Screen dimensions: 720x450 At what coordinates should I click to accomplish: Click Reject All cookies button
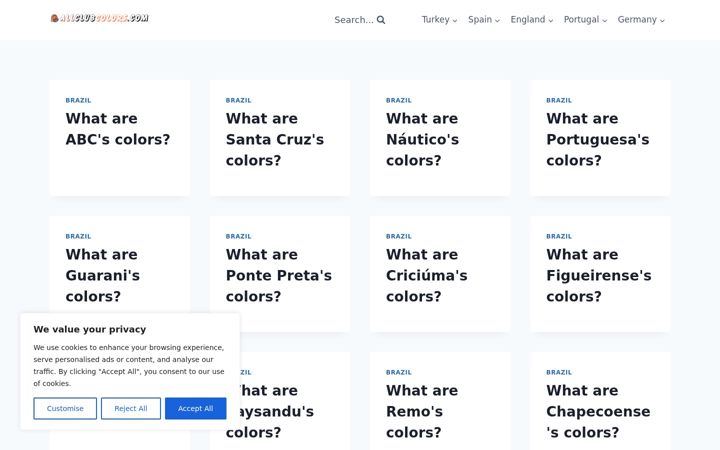coord(131,408)
